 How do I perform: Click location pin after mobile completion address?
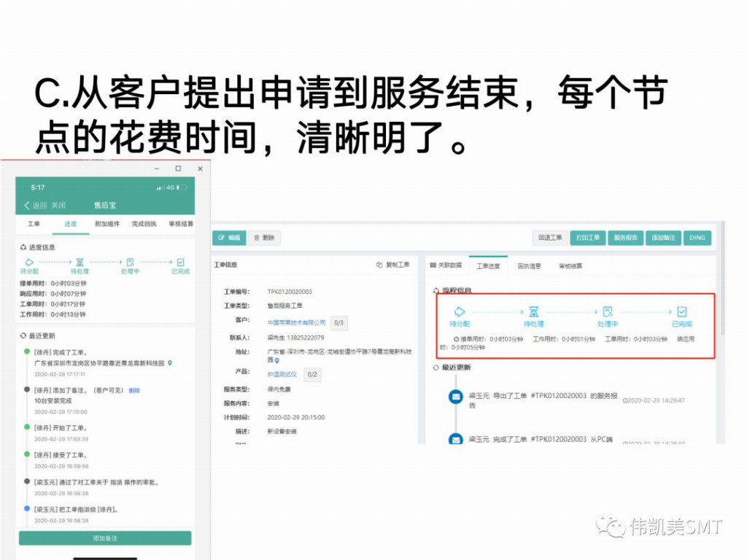(x=170, y=362)
